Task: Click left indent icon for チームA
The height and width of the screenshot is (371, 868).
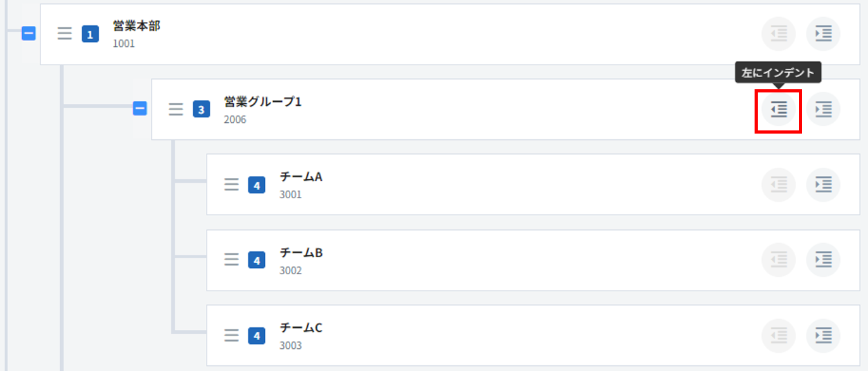Action: click(x=779, y=185)
